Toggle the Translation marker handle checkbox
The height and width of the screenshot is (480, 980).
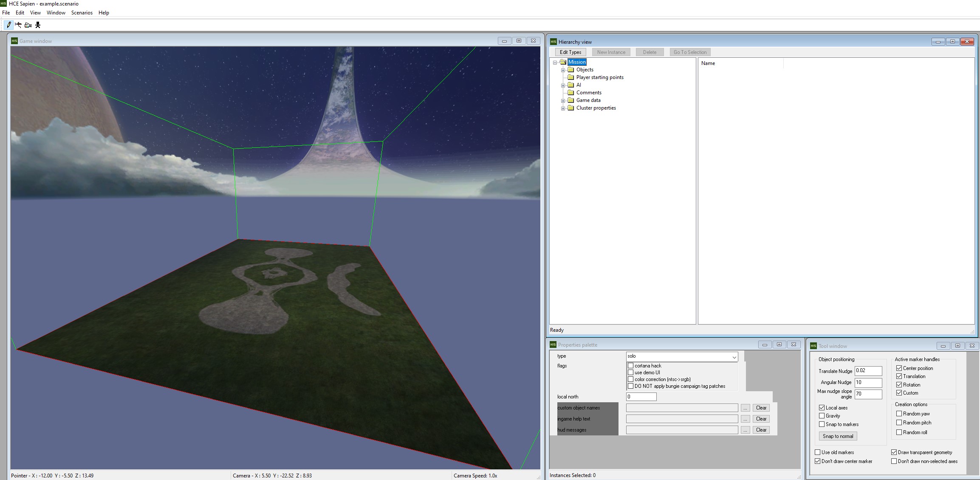coord(899,376)
